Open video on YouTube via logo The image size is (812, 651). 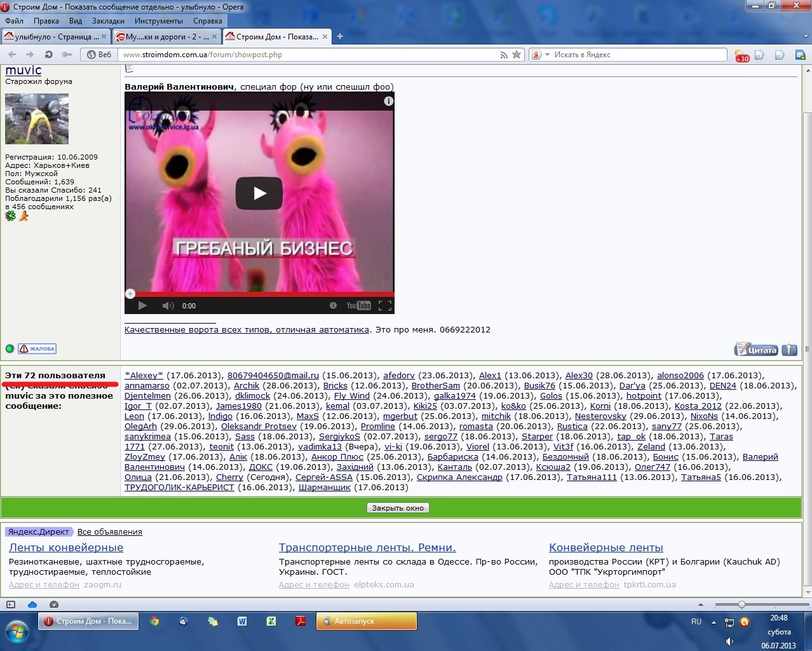point(358,306)
